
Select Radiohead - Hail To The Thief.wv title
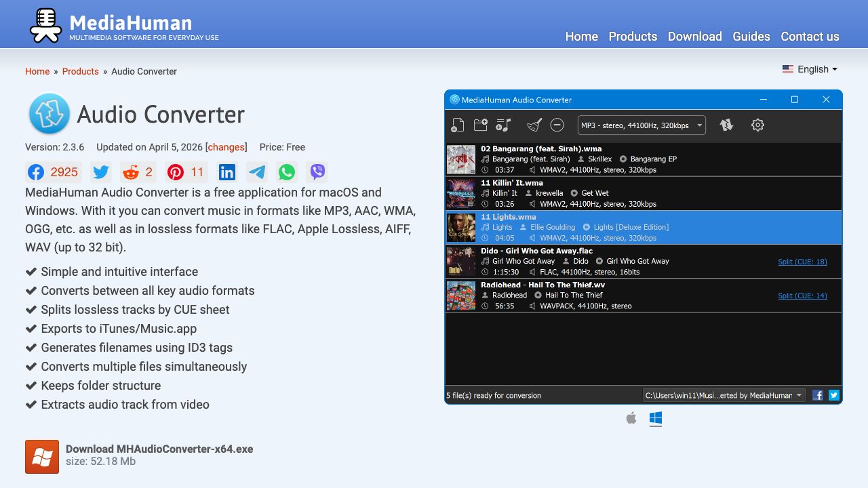(x=542, y=285)
